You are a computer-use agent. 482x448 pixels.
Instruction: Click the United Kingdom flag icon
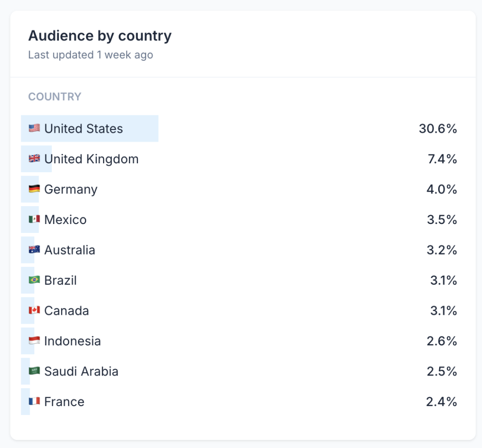click(34, 159)
